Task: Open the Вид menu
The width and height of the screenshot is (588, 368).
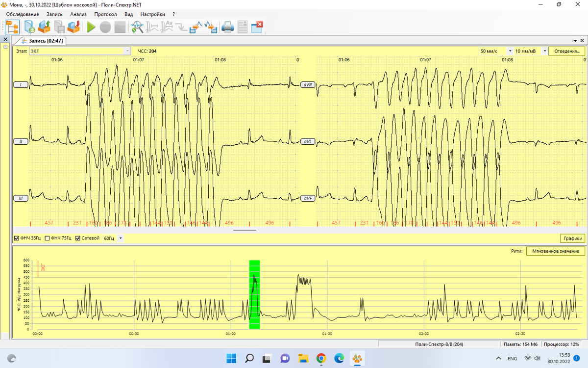Action: click(x=128, y=14)
